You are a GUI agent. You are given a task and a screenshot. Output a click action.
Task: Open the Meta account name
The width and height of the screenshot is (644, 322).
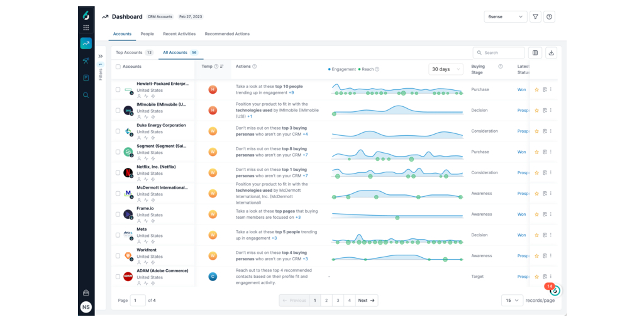(x=142, y=229)
